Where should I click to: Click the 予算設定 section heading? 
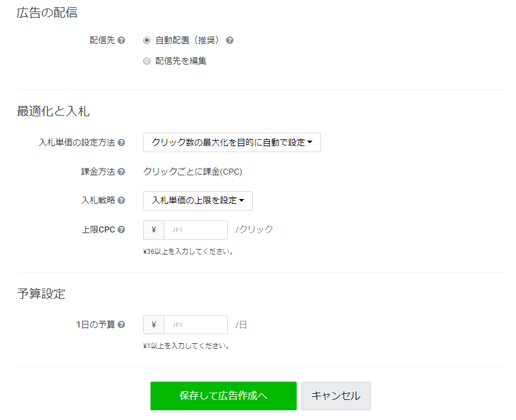41,294
